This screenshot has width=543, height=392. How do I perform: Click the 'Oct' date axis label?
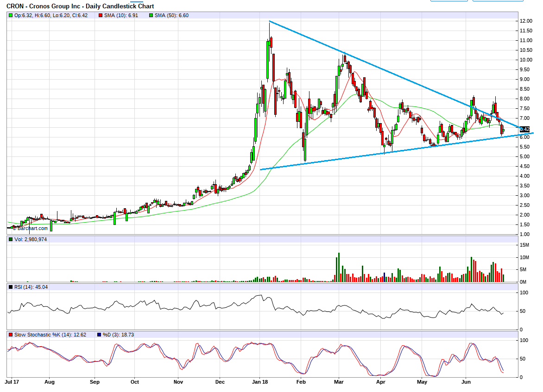point(135,382)
